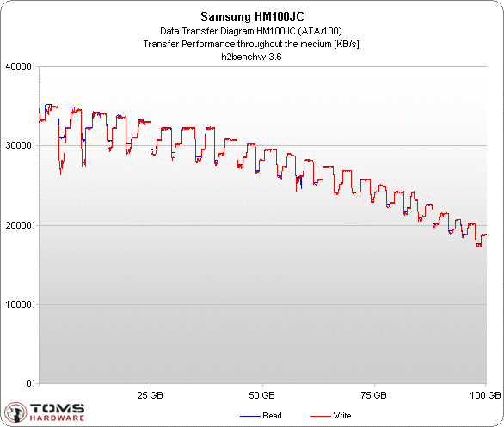The image size is (504, 427).
Task: Click the 40000 y-axis label
Action: click(x=19, y=66)
